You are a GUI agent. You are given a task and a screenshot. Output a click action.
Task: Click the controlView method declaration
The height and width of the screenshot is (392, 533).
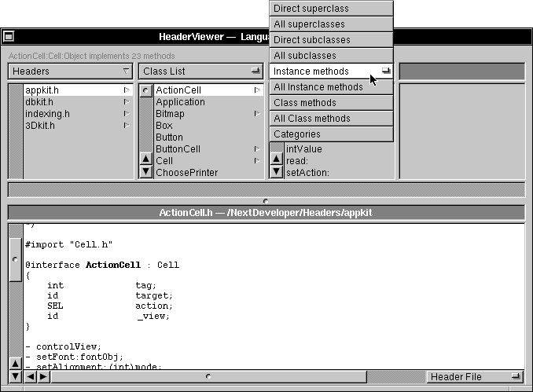click(63, 346)
